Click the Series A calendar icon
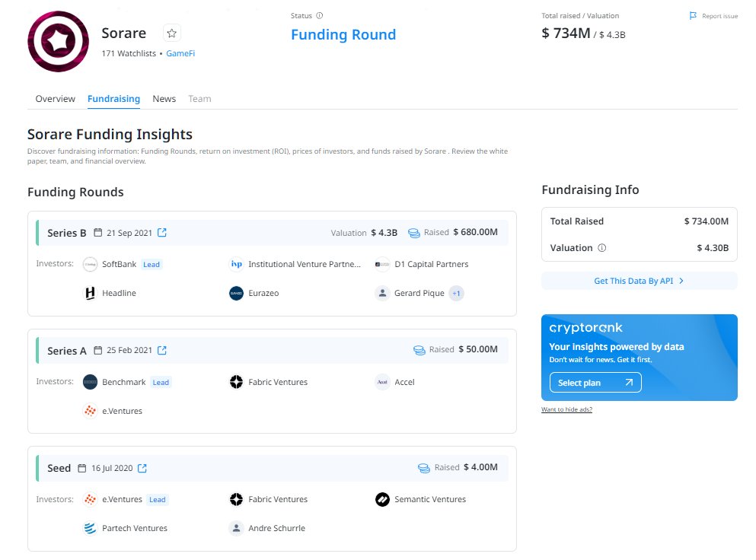Screen dimensions: 756x560 (x=98, y=350)
